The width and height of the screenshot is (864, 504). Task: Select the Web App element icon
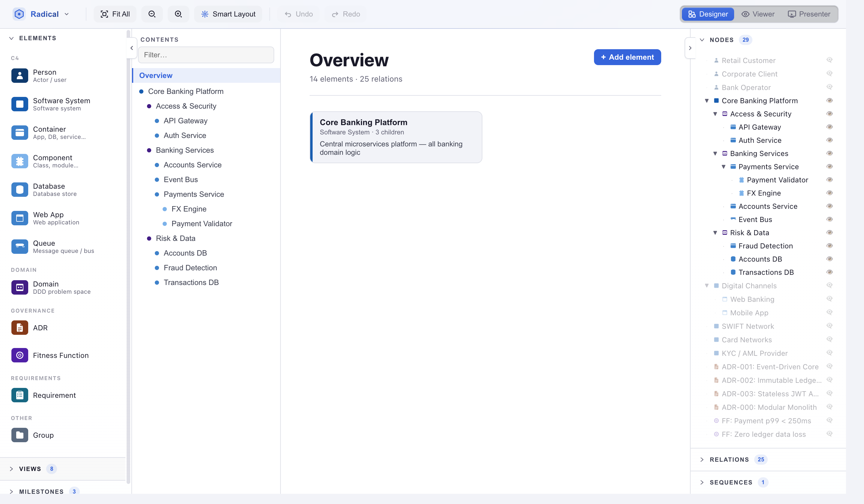(19, 218)
